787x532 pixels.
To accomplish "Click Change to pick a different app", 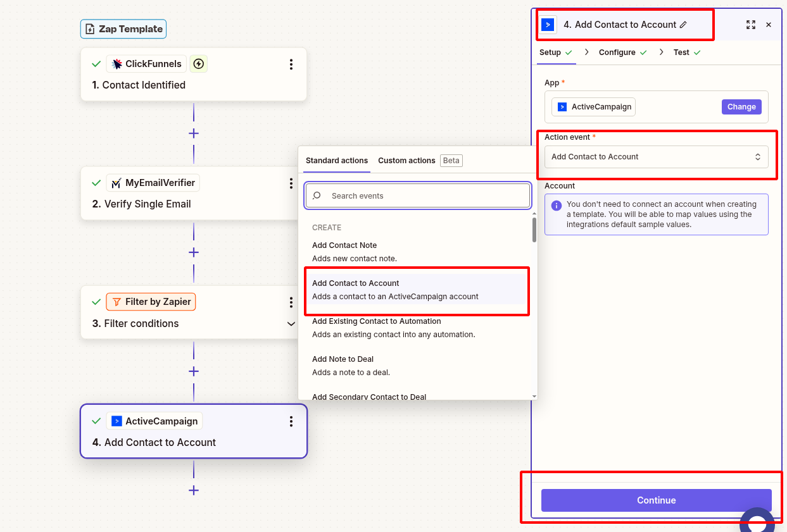I will tap(741, 106).
